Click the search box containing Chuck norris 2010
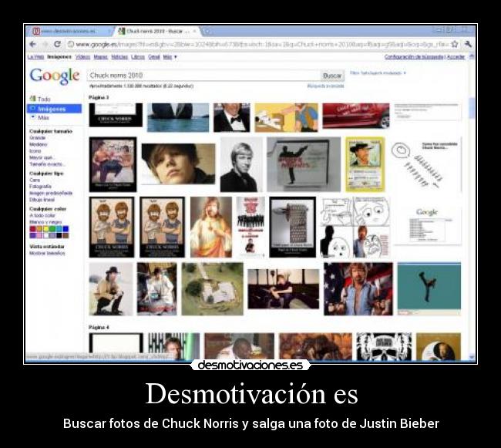The width and height of the screenshot is (501, 448). (203, 76)
